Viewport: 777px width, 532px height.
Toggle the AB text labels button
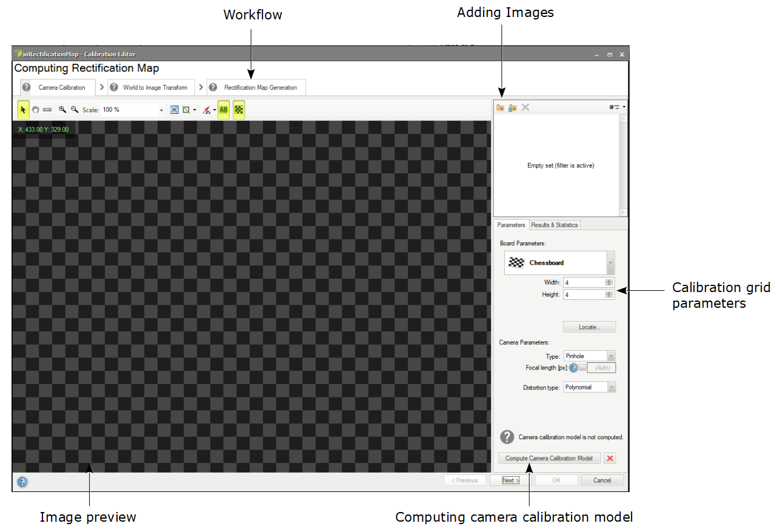click(224, 110)
